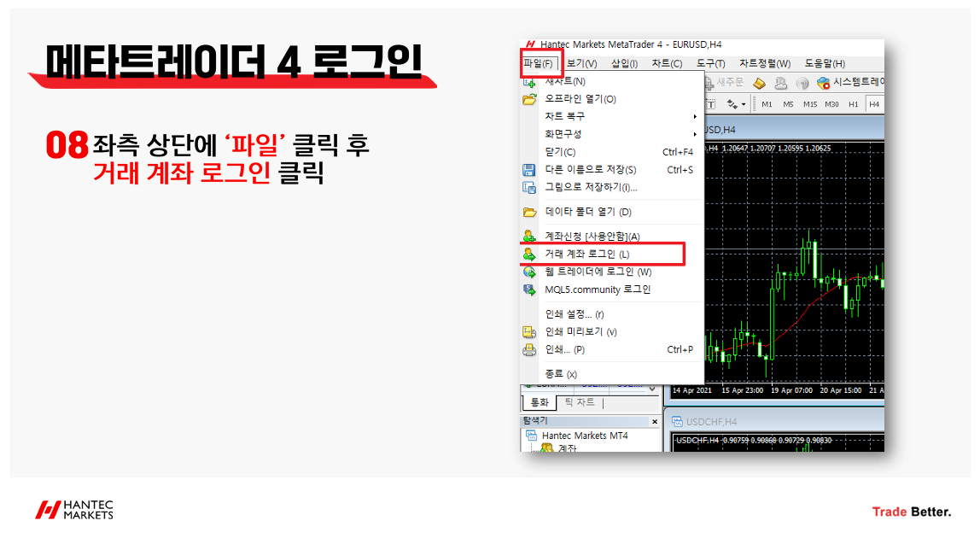Screen dimensions: 980x550
Task: Switch chart to M1 timeframe
Action: point(767,104)
